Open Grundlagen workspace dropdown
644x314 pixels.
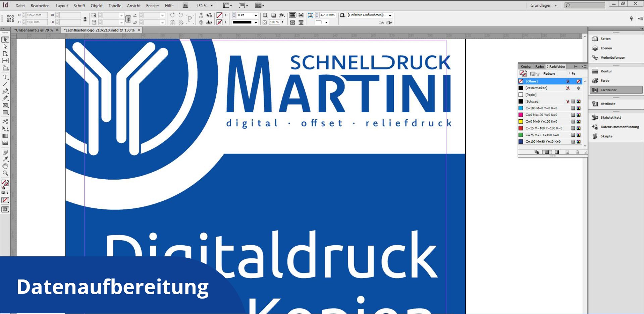coord(543,5)
